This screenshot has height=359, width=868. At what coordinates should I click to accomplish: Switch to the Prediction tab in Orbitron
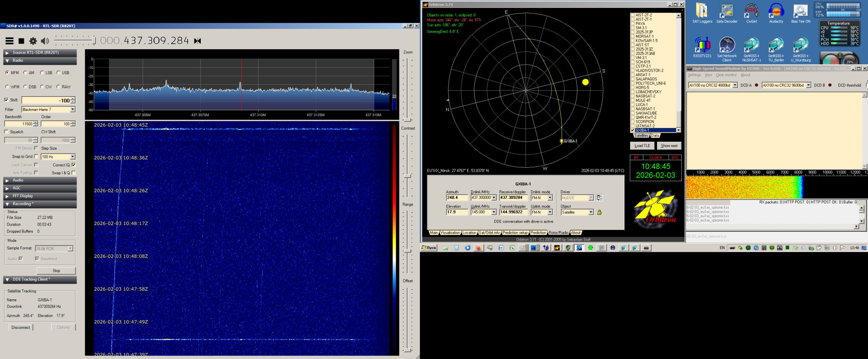coord(538,233)
